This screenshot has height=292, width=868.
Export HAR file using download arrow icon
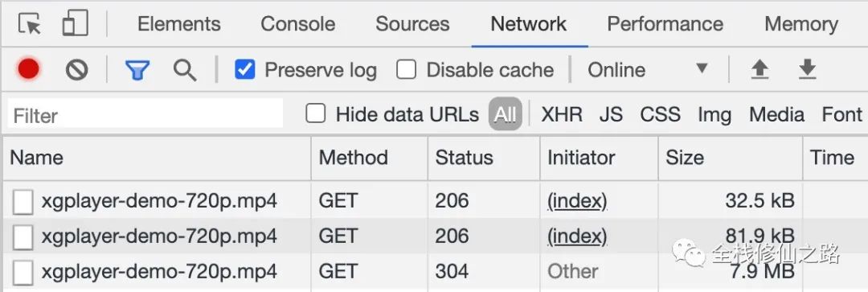[808, 70]
